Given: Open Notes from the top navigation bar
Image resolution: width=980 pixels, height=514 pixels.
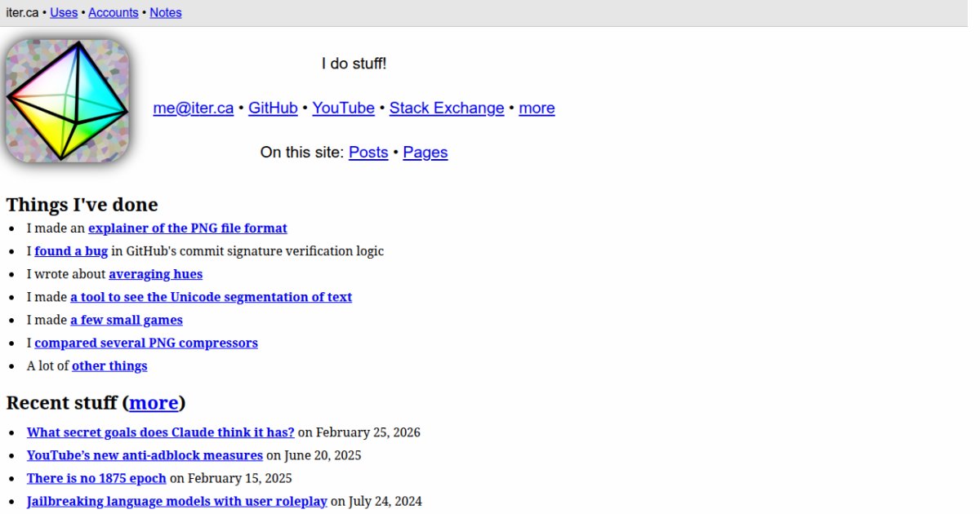Looking at the screenshot, I should tap(166, 13).
